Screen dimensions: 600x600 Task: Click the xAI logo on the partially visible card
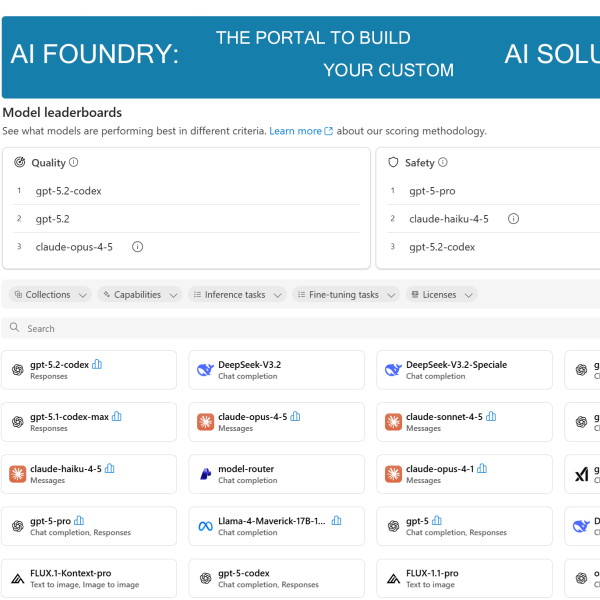click(582, 474)
